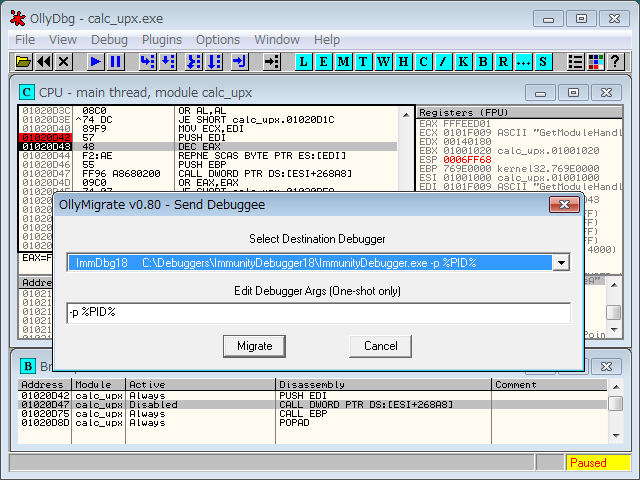Click Comment column header in Breakpoints table
The height and width of the screenshot is (480, 640).
tap(549, 384)
